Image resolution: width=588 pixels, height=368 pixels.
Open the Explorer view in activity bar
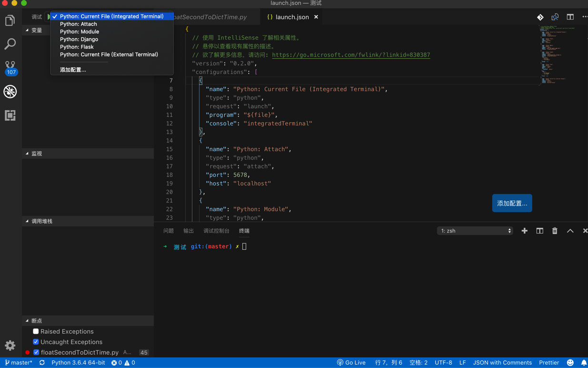coord(10,20)
